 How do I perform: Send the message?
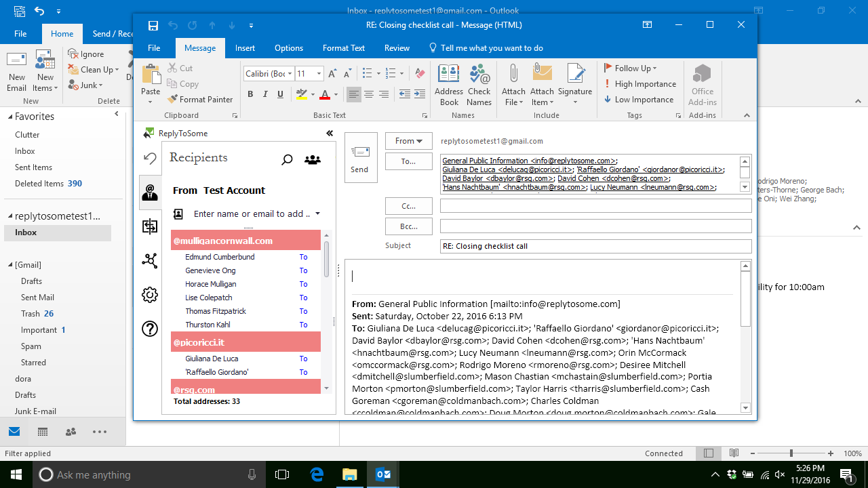click(x=360, y=157)
